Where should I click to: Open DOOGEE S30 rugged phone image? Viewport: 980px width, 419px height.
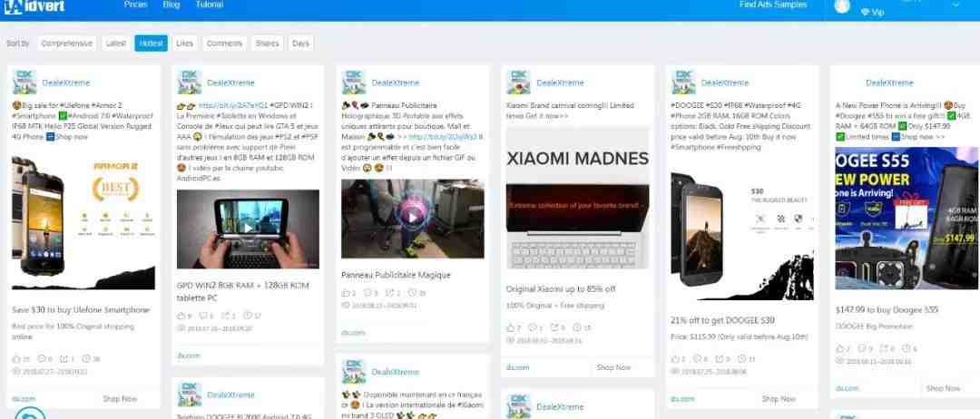pyautogui.click(x=742, y=228)
